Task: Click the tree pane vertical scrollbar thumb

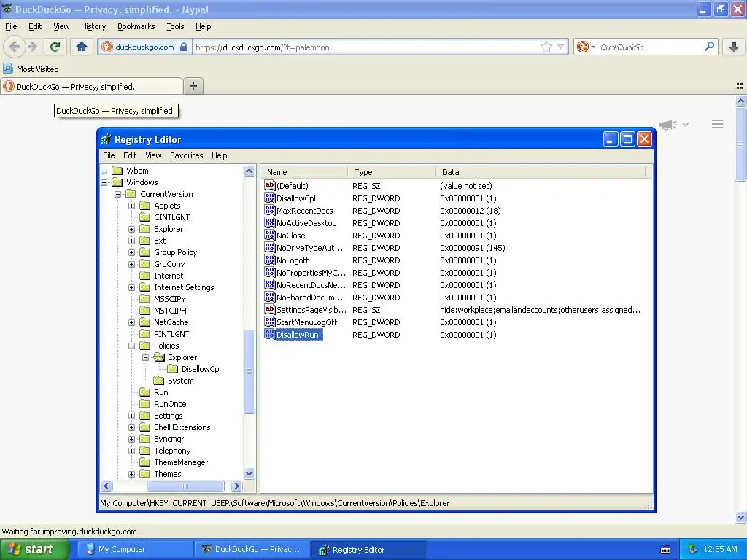Action: (249, 371)
